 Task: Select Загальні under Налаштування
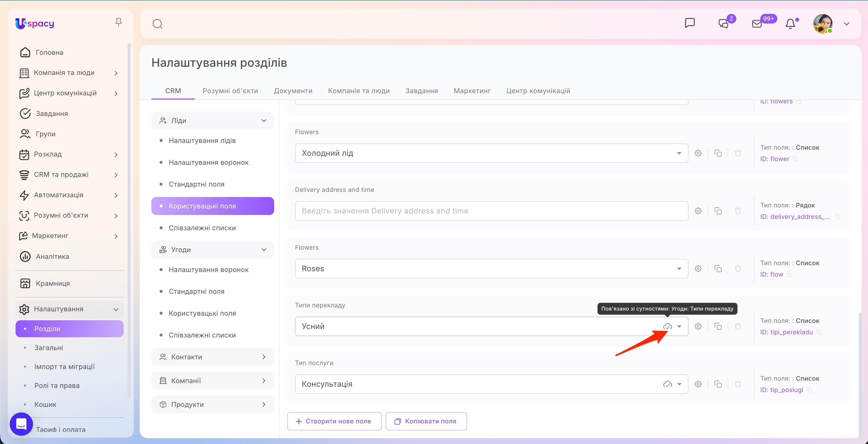point(49,348)
